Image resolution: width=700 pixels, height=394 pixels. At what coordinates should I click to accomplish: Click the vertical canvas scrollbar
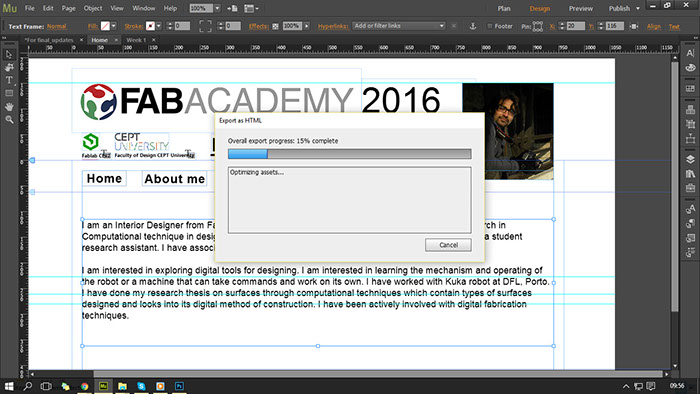[675, 187]
